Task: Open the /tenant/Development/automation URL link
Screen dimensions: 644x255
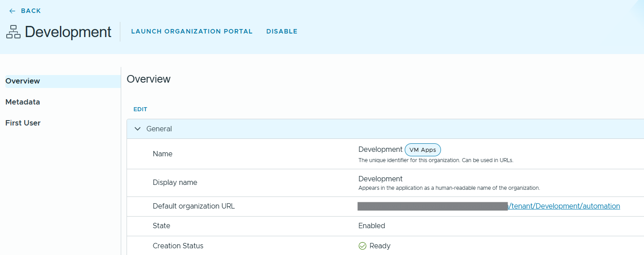Action: pyautogui.click(x=564, y=206)
